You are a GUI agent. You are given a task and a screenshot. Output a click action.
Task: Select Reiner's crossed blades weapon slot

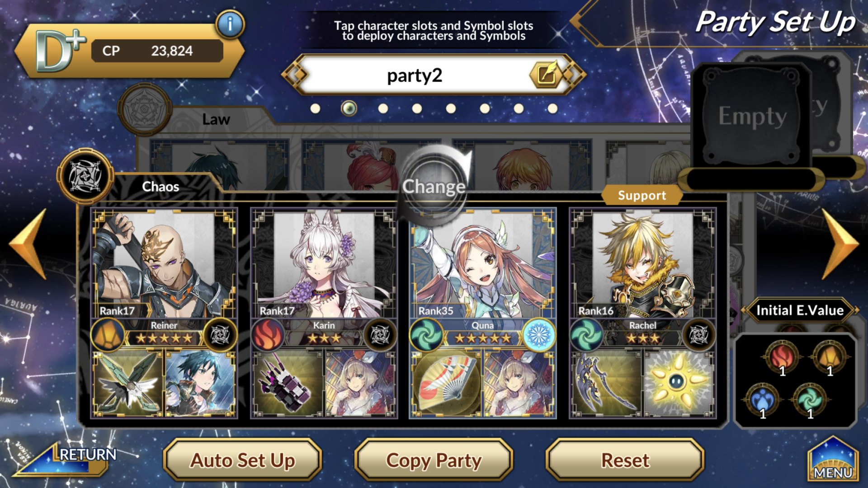128,384
